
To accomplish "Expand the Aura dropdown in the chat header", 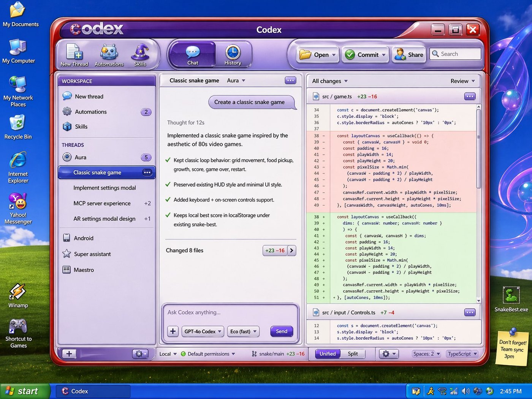I will tap(236, 81).
